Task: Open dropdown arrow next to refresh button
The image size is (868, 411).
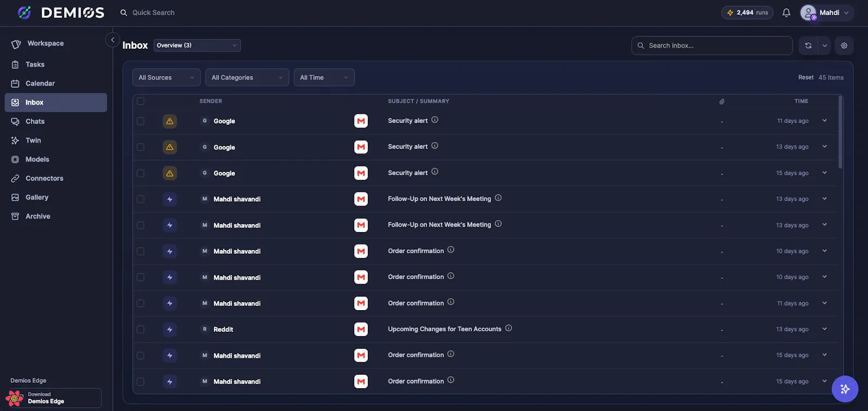Action: coord(825,46)
